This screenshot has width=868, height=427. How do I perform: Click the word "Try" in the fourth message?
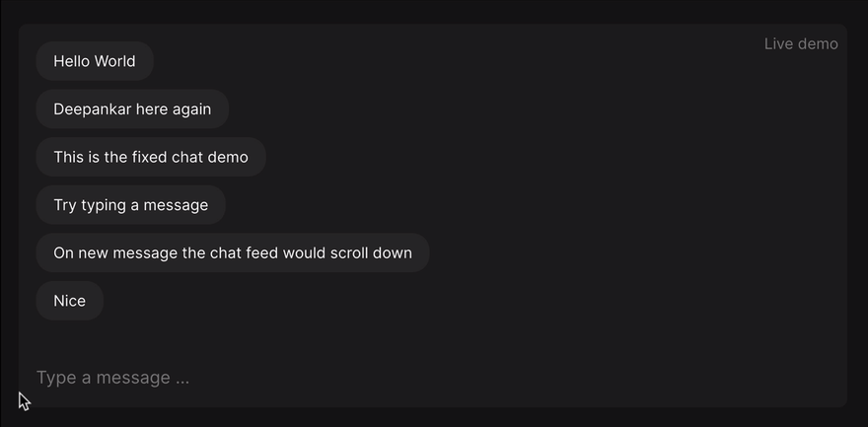[66, 205]
